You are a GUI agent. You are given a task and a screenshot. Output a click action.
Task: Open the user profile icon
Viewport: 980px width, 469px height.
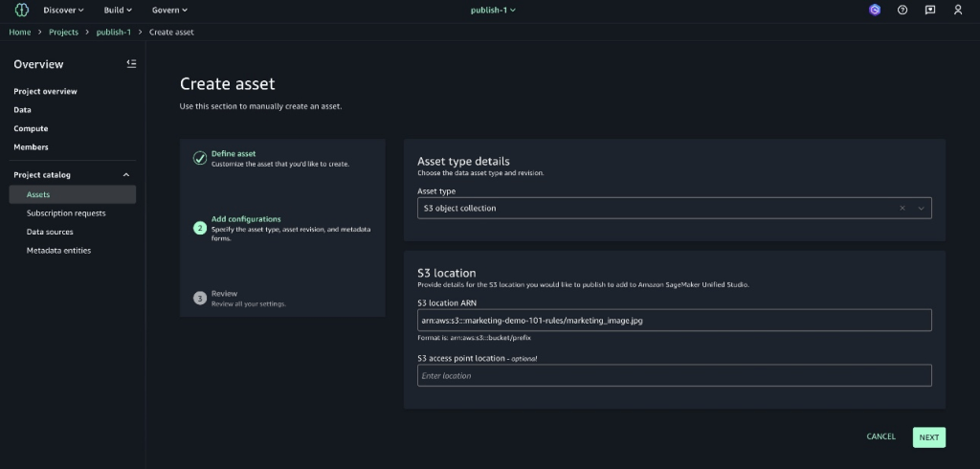coord(958,10)
